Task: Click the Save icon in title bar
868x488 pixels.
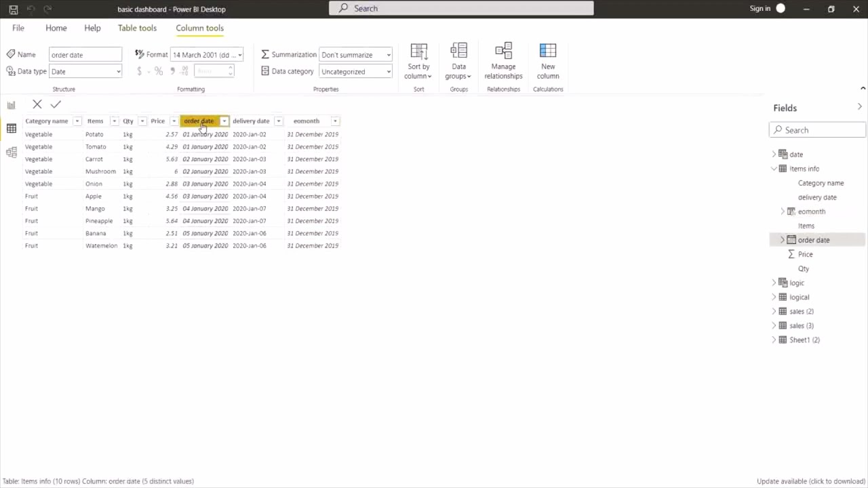Action: (x=13, y=9)
